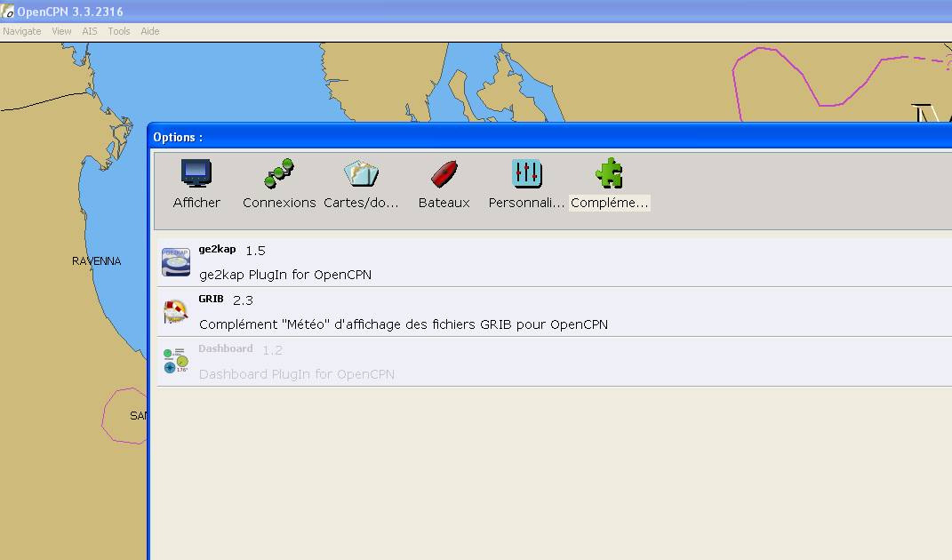Open the Bateaux boat settings icon
The image size is (952, 560).
pos(444,173)
